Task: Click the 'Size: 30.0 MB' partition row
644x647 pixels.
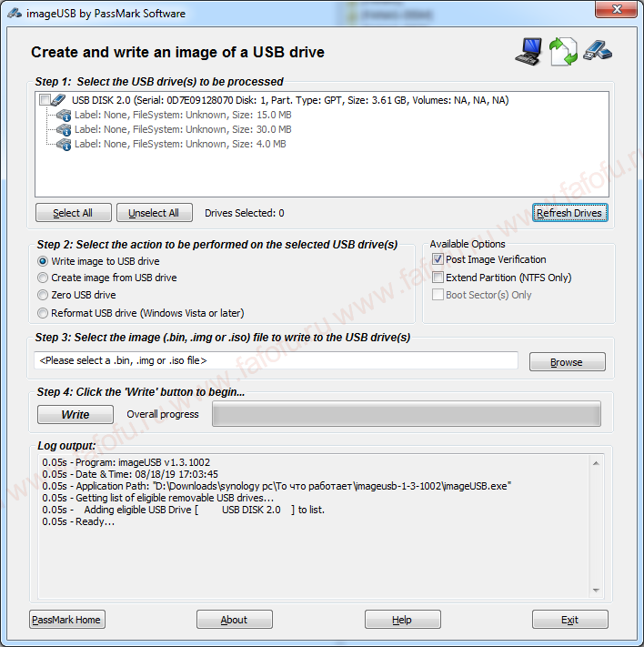Action: [x=183, y=129]
